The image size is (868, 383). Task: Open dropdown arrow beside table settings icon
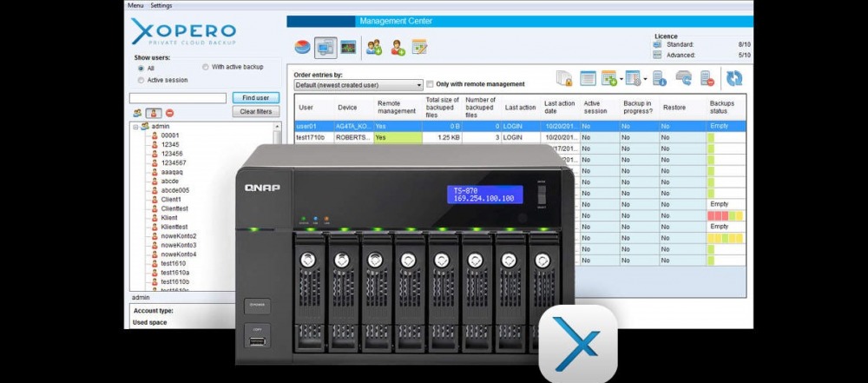tap(645, 79)
